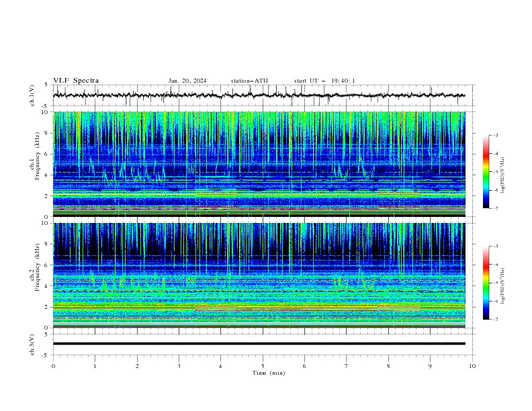Viewport: 532px width, 411px height.
Task: Click the ch.1 spectrogram color scale bar
Action: 486,171
